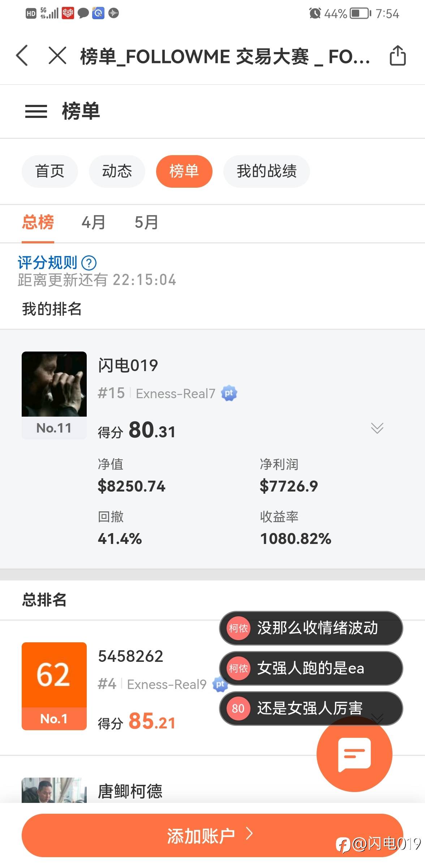Viewport: 425px width, 868px height.
Task: Select the 4月 leaderboard tab
Action: tap(94, 222)
